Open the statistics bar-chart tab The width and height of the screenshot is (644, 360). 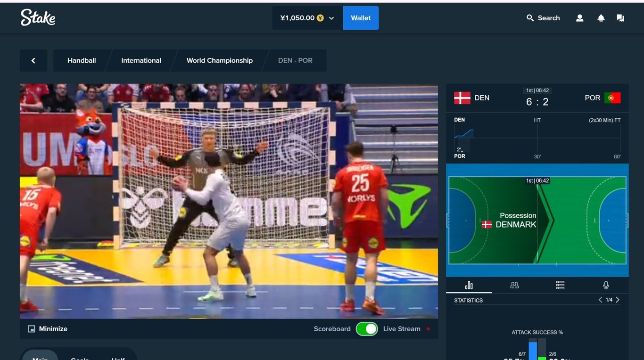click(469, 285)
